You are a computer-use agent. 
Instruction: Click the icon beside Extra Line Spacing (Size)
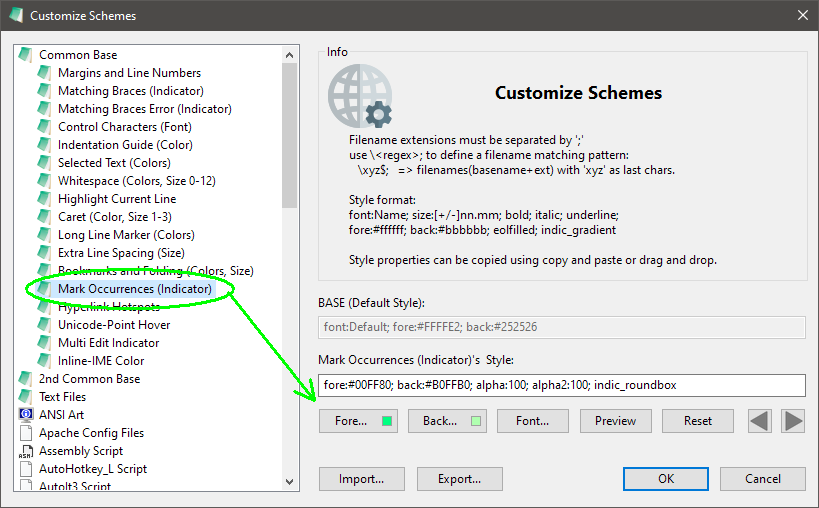click(44, 253)
